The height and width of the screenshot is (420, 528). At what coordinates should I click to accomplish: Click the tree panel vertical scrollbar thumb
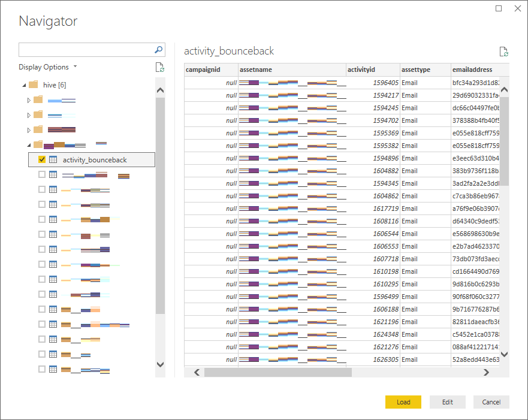pyautogui.click(x=160, y=206)
